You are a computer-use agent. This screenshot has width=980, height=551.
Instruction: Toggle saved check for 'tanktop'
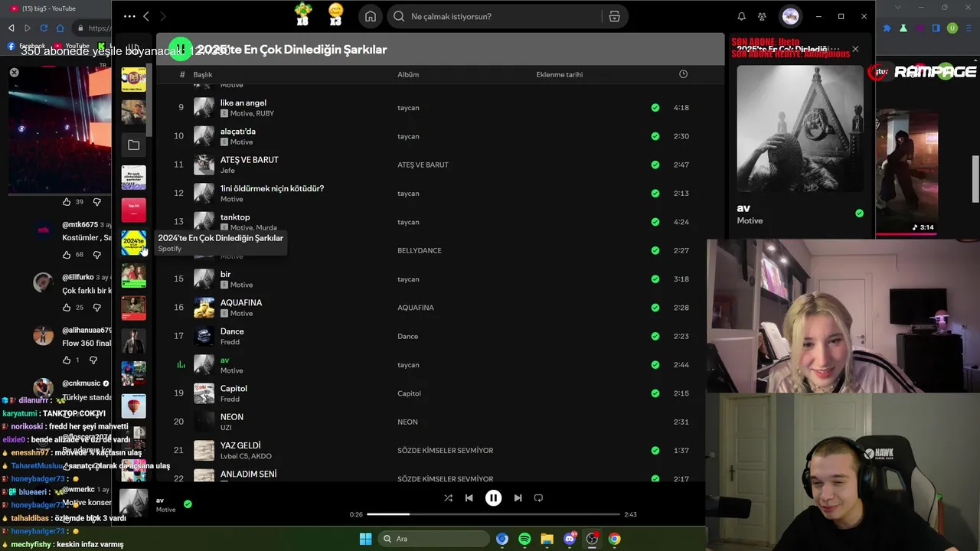point(655,222)
